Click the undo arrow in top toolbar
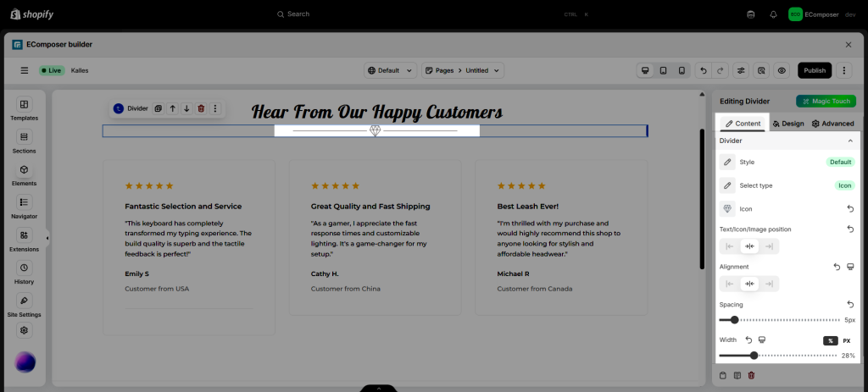This screenshot has height=392, width=868. point(703,70)
